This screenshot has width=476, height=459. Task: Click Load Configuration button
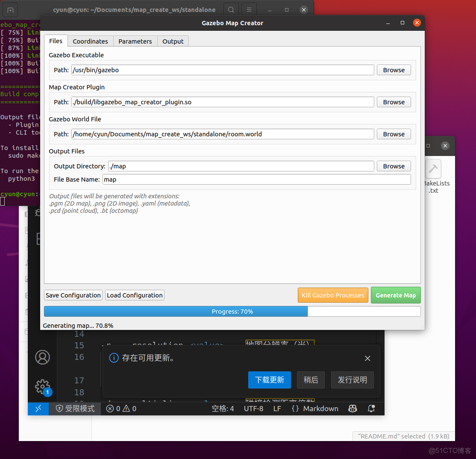coord(135,295)
